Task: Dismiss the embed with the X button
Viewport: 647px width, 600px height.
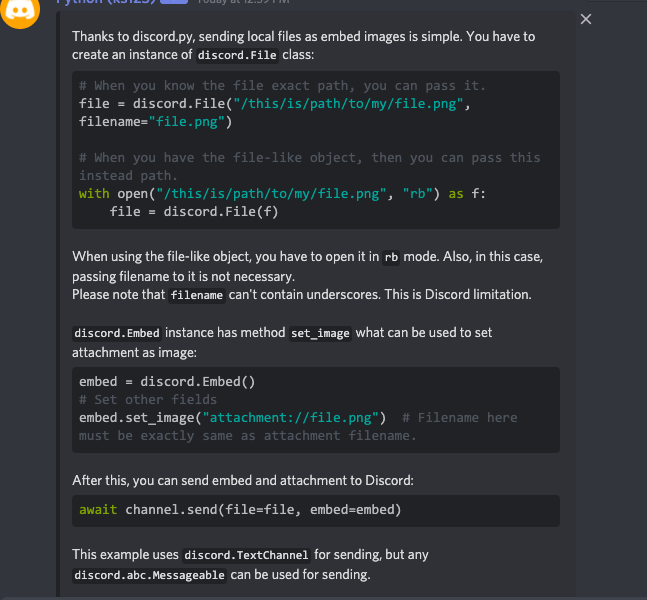Action: [586, 19]
